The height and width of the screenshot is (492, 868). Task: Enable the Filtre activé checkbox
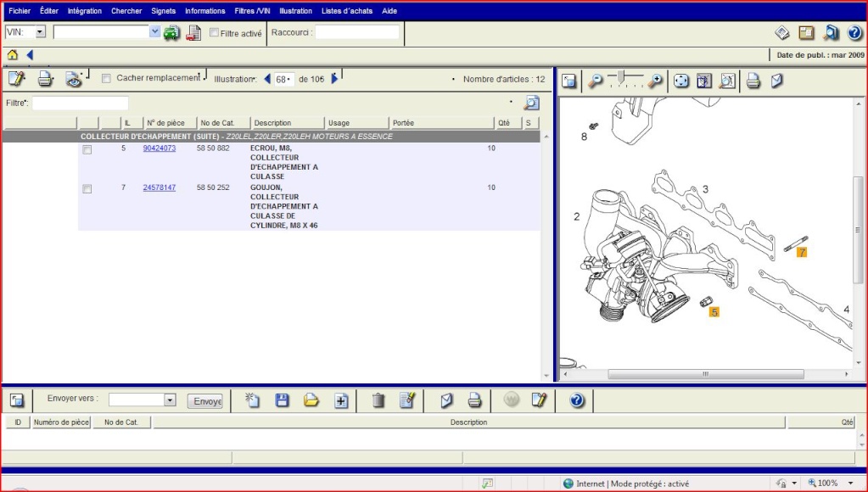(x=214, y=32)
